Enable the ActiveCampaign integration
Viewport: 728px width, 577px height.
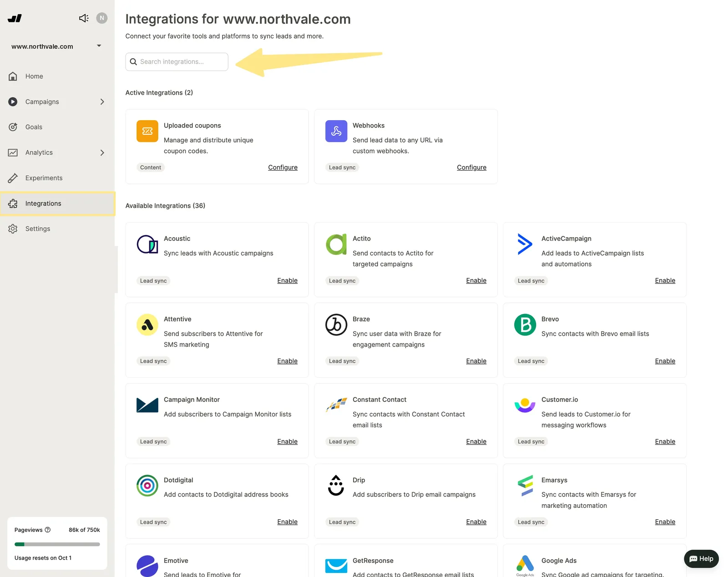[665, 281]
